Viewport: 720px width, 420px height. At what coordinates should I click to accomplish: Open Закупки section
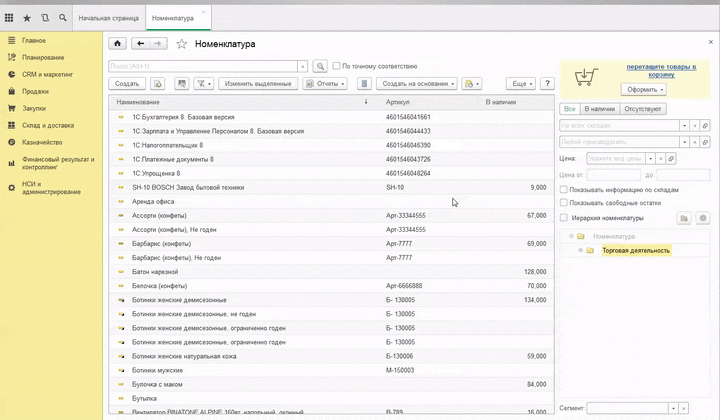tap(34, 108)
